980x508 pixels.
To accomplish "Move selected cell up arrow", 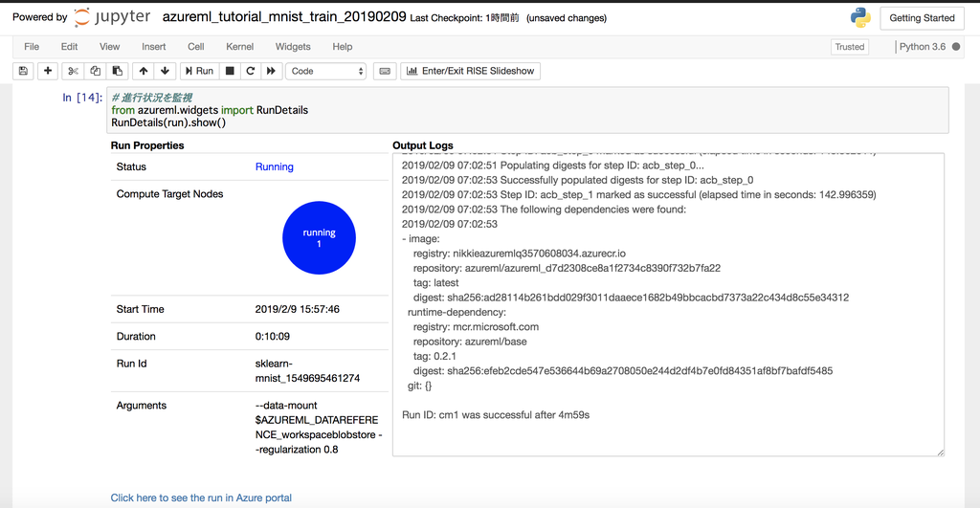I will pos(144,71).
